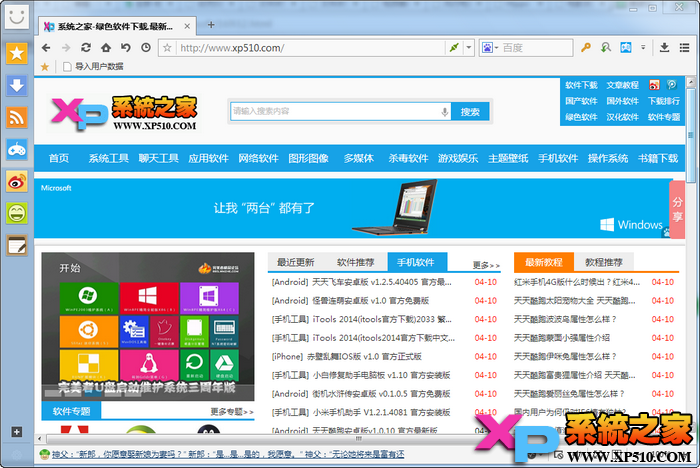Go back to the previous page
Viewport: 700px width, 468px height.
click(46, 48)
